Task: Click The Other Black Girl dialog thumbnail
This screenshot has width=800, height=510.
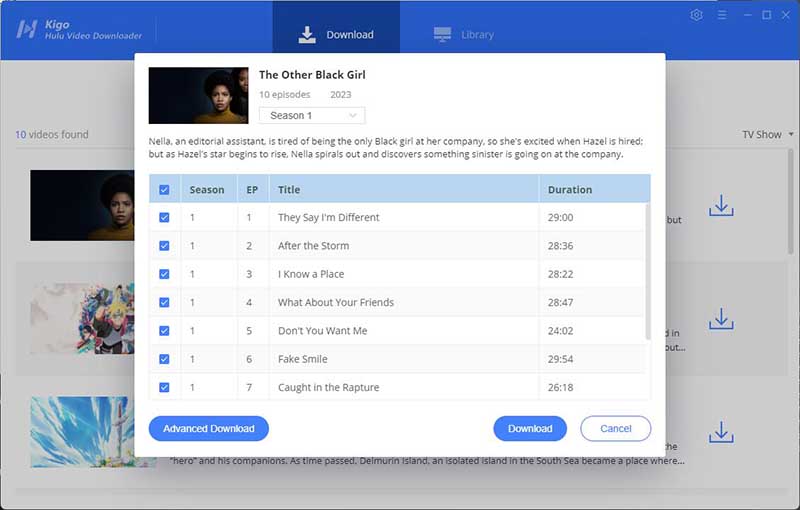Action: pos(198,95)
